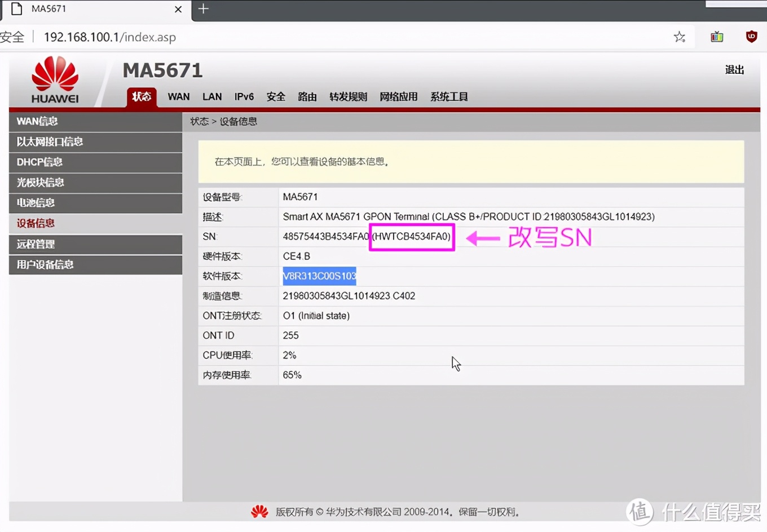767x532 pixels.
Task: Click the ONT ID value 255
Action: (291, 336)
